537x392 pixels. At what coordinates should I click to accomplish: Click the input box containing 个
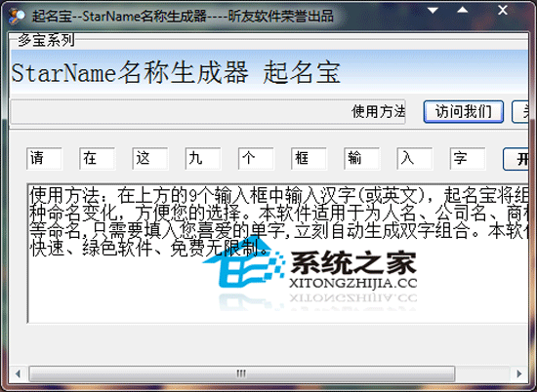tap(256, 158)
